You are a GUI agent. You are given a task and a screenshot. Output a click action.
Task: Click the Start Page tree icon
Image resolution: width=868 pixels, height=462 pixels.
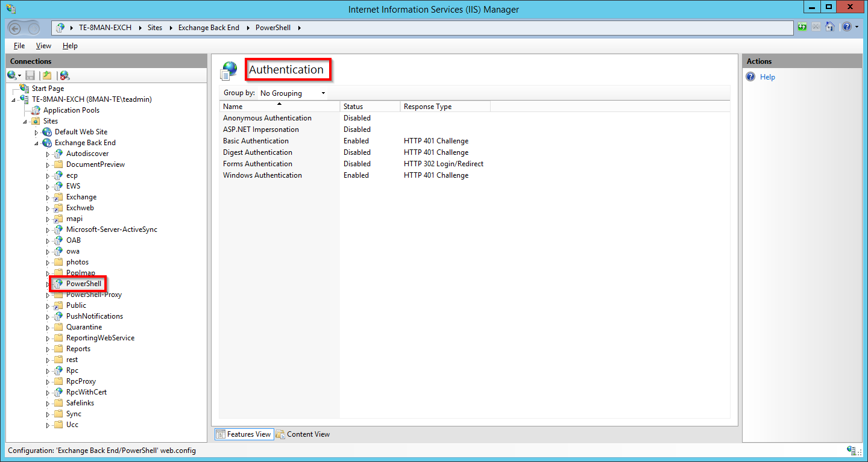24,89
